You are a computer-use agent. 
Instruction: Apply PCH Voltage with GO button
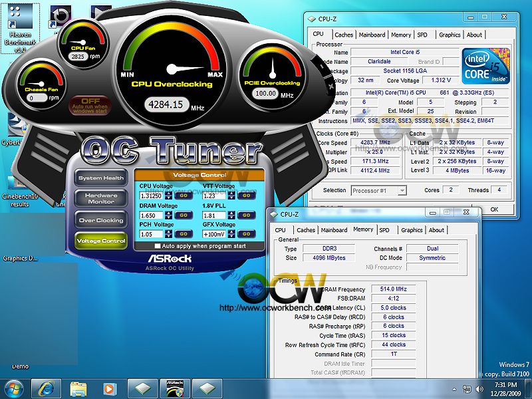pyautogui.click(x=184, y=234)
